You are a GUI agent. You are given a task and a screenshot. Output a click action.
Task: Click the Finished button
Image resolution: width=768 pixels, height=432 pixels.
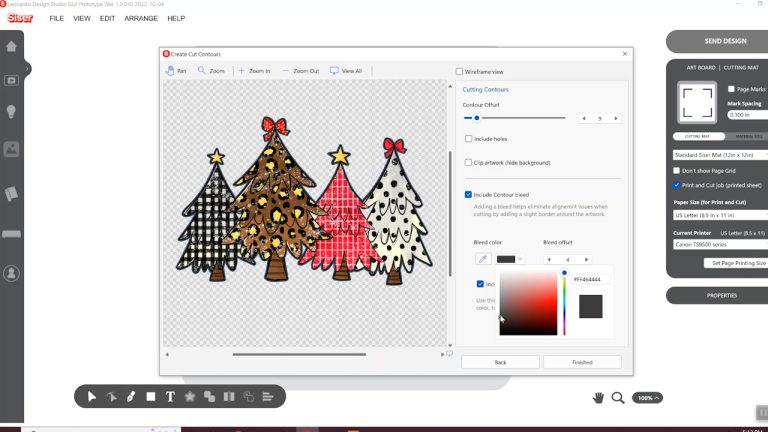click(582, 362)
